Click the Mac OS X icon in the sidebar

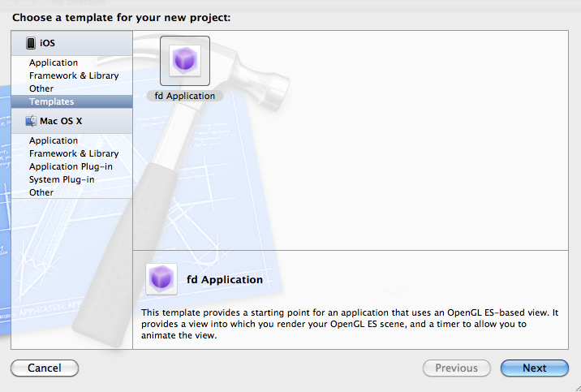point(31,121)
